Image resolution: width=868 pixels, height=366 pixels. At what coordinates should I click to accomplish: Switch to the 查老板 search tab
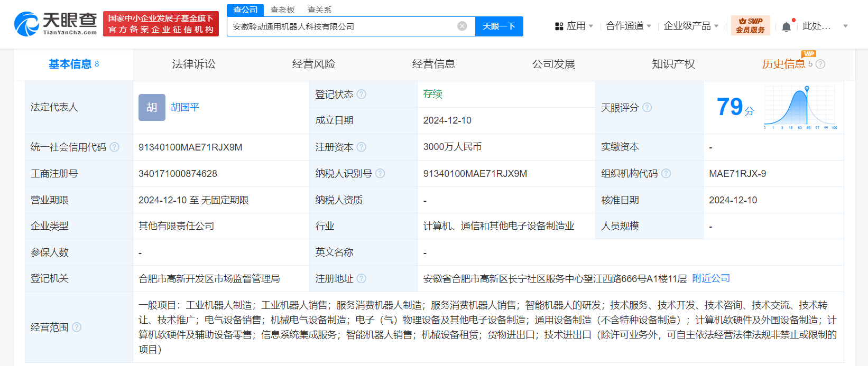[x=282, y=10]
